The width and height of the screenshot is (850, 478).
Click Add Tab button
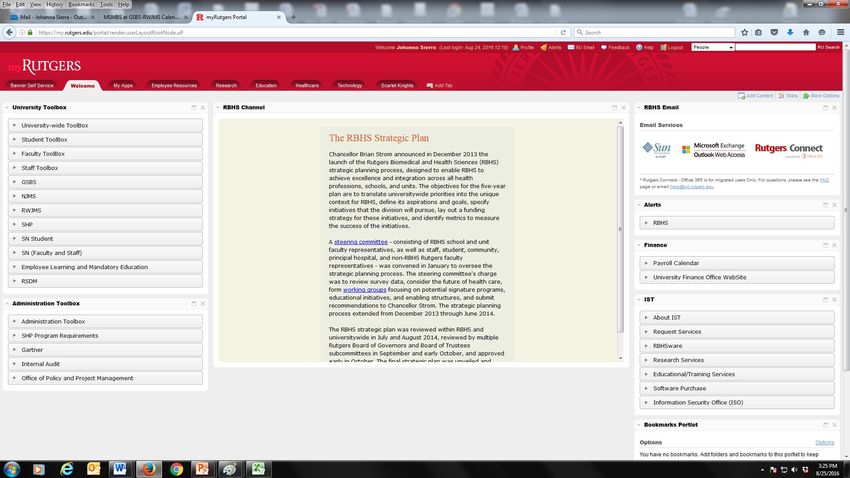440,86
